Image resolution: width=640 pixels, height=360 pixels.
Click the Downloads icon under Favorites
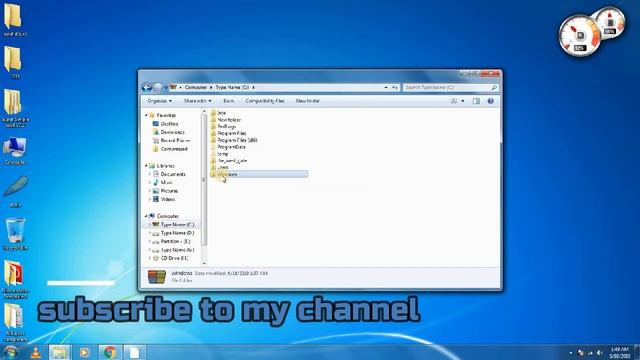[x=156, y=132]
